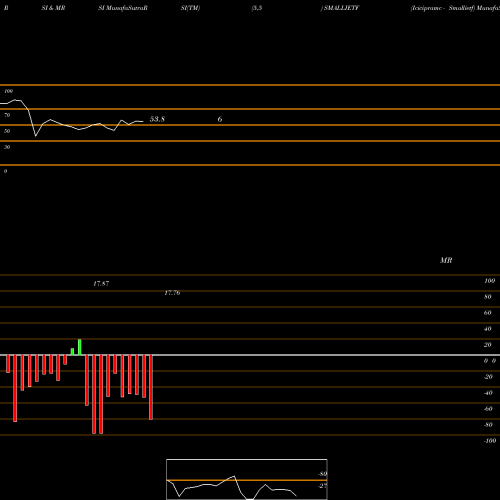Click the 'SI & MR' header text
The height and width of the screenshot is (500, 500).
53,8
